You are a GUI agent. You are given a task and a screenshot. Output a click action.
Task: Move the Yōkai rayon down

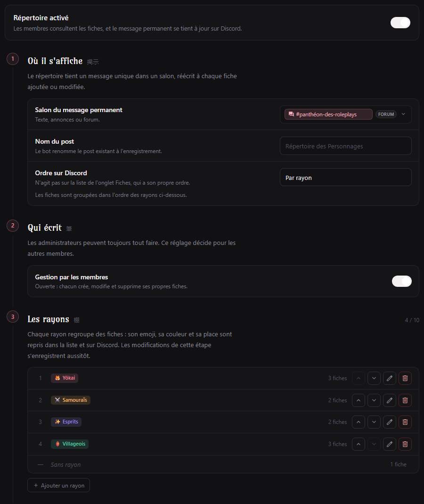[x=374, y=378]
